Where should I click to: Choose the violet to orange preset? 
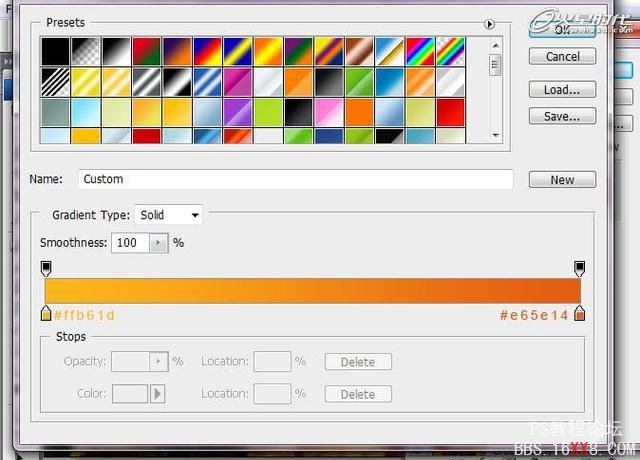177,51
